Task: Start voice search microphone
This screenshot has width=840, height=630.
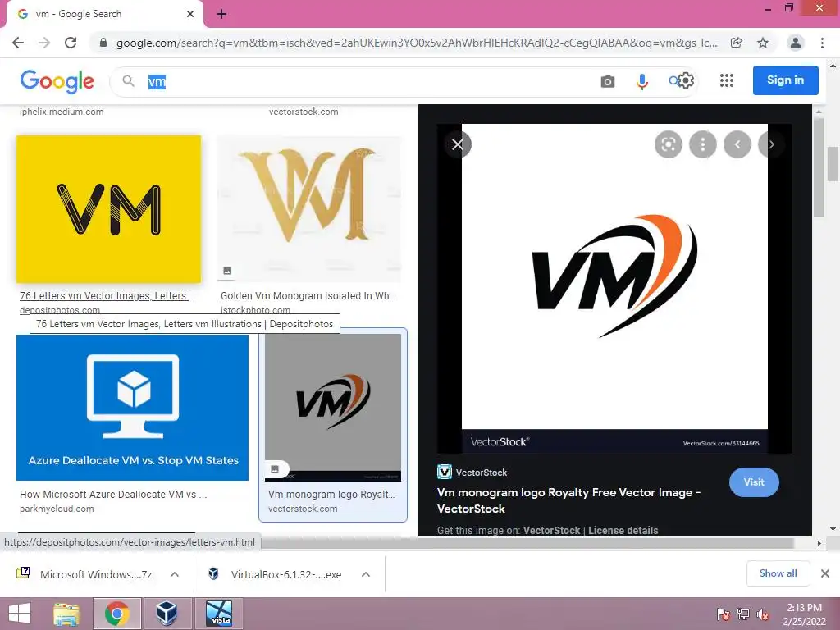Action: click(x=641, y=81)
